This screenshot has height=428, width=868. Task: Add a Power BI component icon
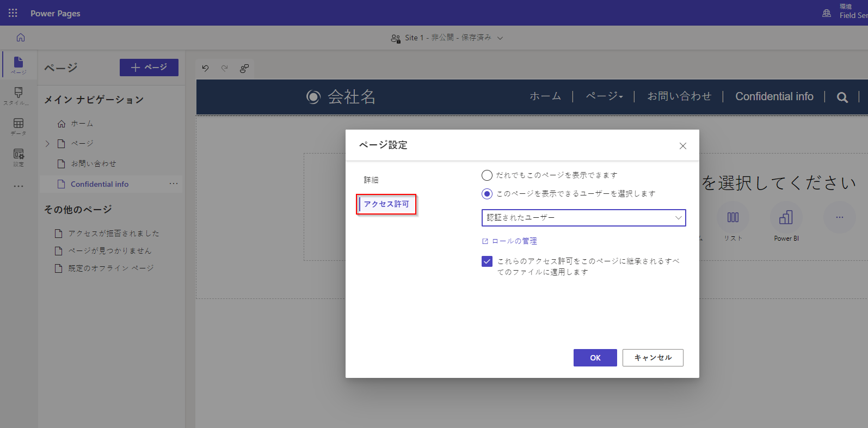click(x=786, y=218)
